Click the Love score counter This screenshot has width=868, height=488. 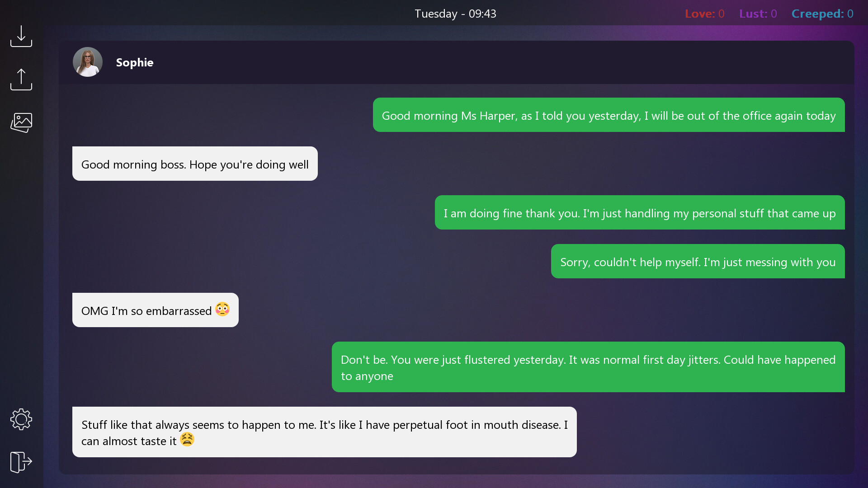coord(704,14)
